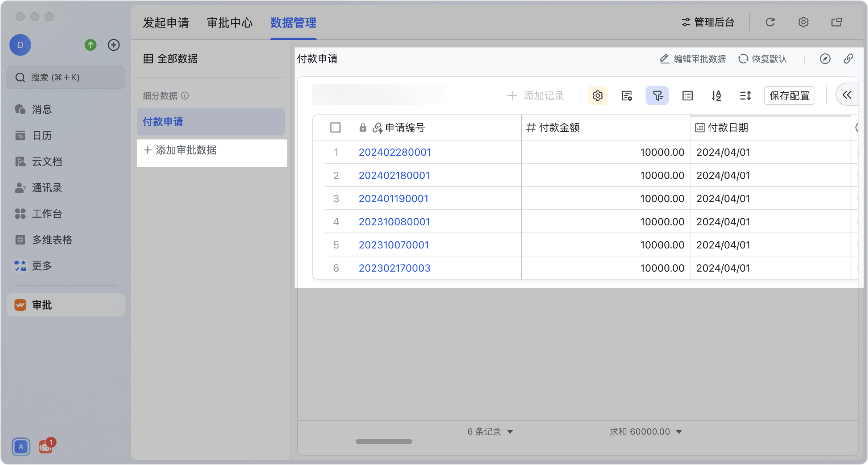This screenshot has width=868, height=465.
Task: Switch to 发起申请 tab
Action: coord(166,22)
